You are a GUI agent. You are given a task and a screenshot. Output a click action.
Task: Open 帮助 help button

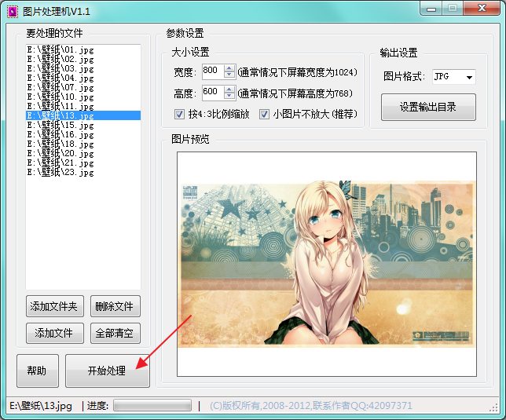tap(38, 371)
